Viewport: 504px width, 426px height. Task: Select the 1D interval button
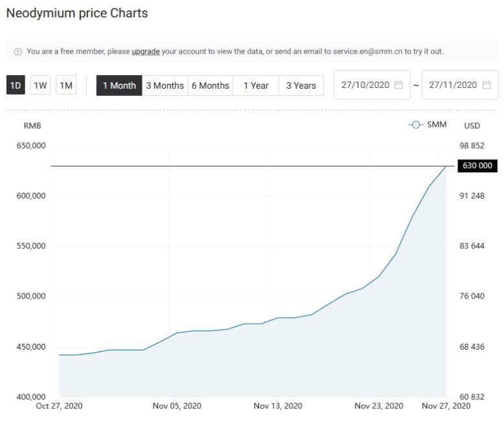tap(16, 85)
